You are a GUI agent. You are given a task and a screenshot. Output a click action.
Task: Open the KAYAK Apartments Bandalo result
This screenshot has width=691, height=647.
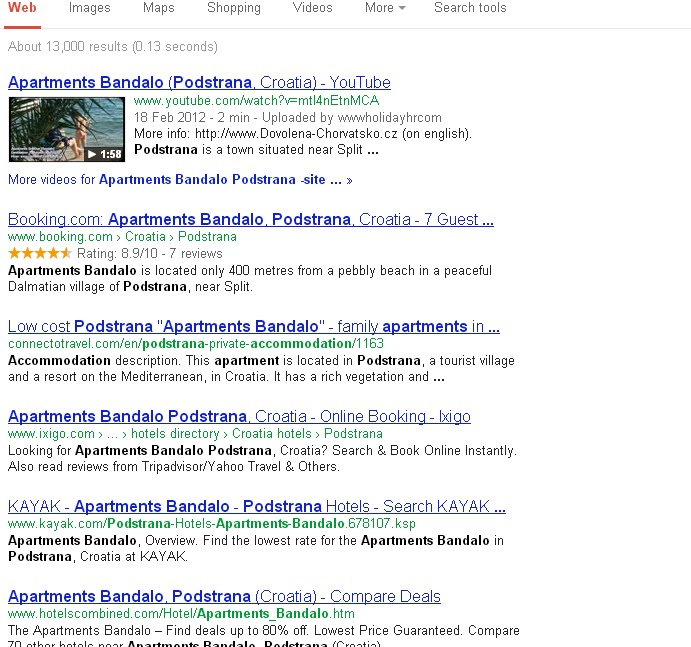[256, 506]
